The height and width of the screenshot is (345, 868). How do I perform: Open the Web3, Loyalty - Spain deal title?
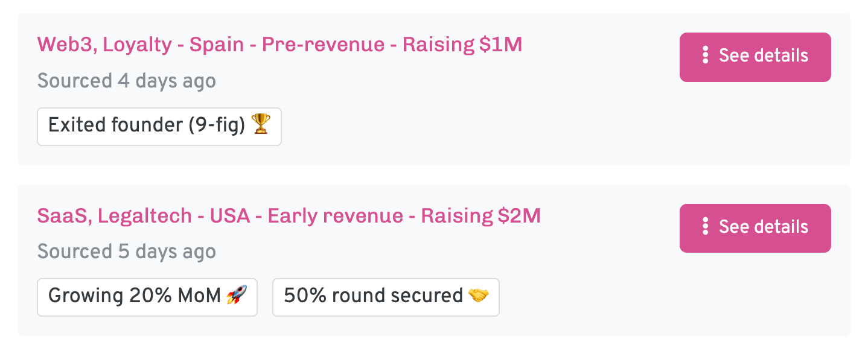click(279, 45)
